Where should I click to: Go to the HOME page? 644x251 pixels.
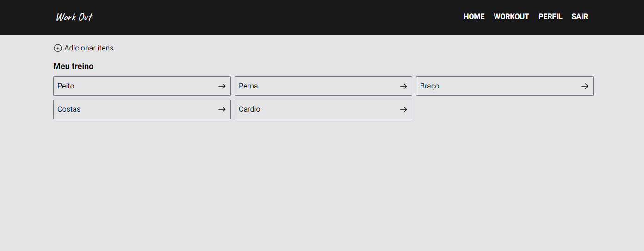tap(474, 17)
